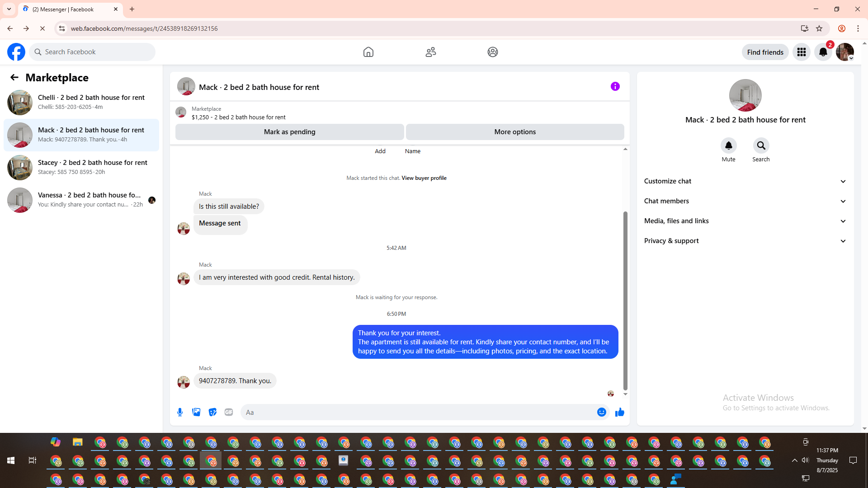The height and width of the screenshot is (488, 868).
Task: Expand Chat members section
Action: [745, 201]
